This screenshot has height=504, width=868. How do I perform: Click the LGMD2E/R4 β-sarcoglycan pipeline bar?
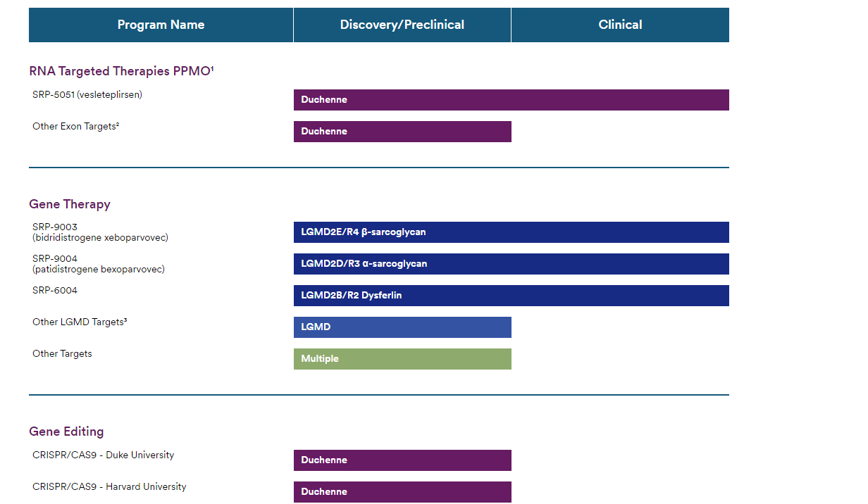coord(511,232)
